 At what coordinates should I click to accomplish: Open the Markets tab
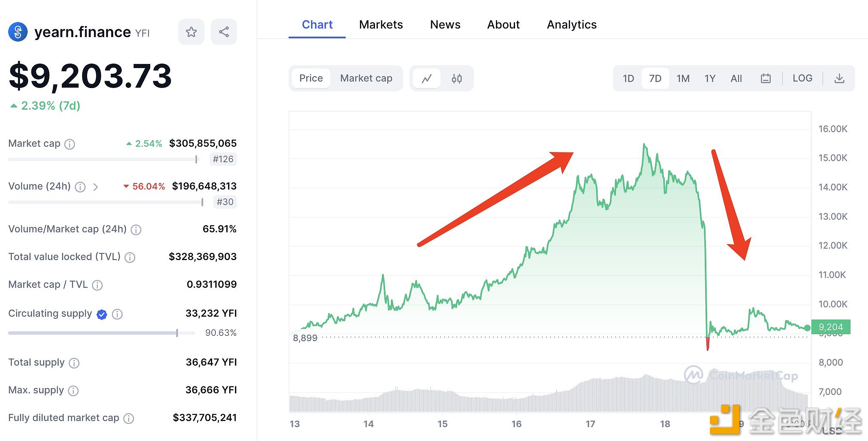click(x=381, y=25)
